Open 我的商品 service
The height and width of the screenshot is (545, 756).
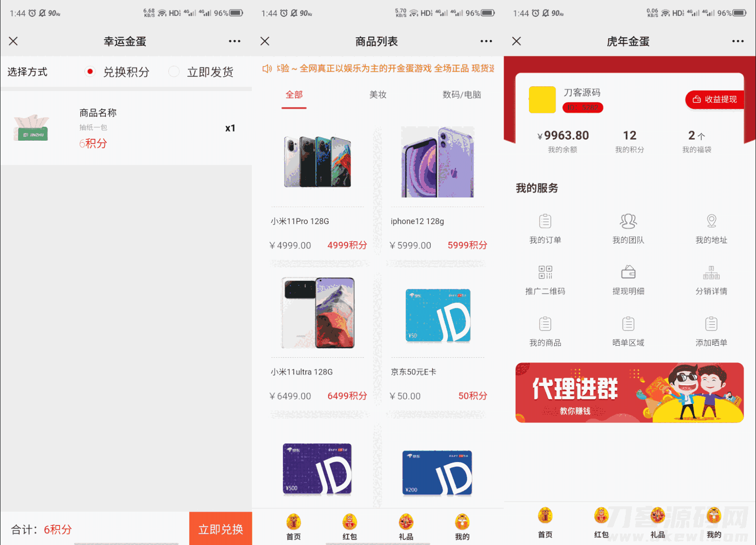[545, 332]
